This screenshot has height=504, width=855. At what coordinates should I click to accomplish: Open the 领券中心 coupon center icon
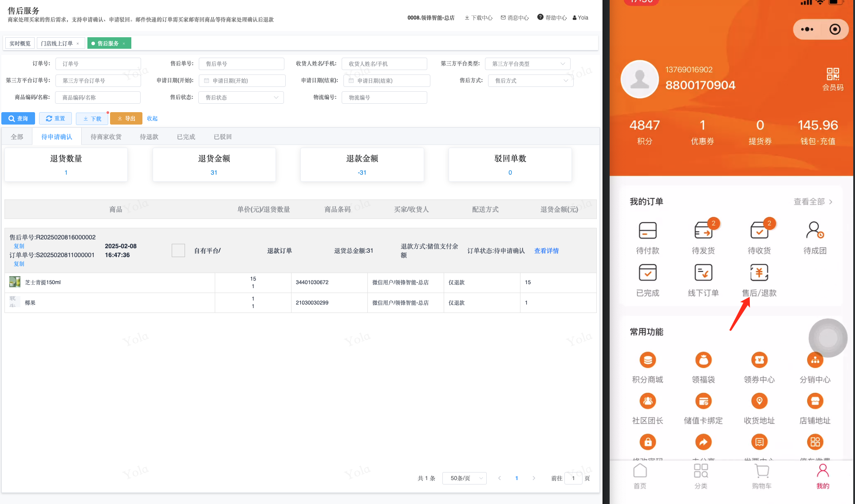[759, 360]
